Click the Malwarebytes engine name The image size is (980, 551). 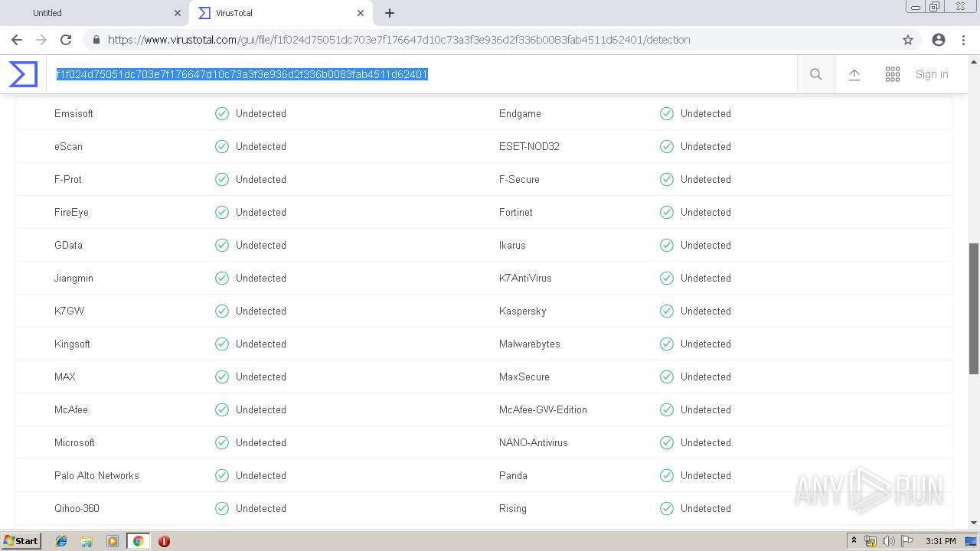[530, 344]
